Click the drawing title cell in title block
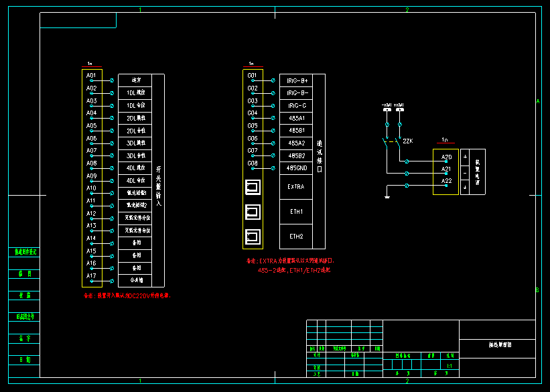 [x=498, y=344]
